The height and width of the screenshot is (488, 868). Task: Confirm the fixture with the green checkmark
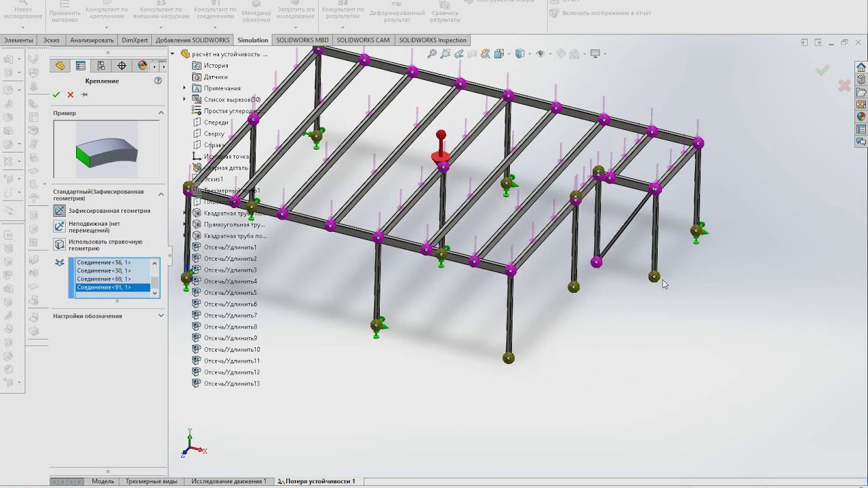[56, 95]
